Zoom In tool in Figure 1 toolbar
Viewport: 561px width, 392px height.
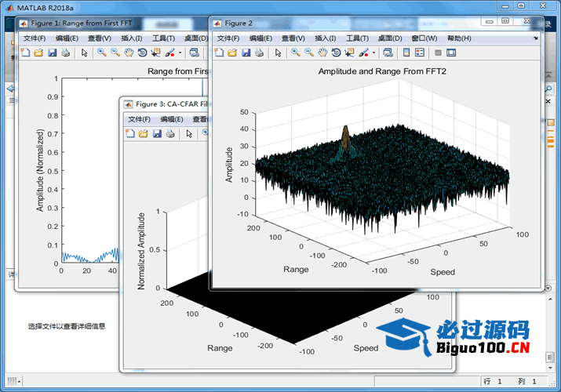pyautogui.click(x=102, y=53)
